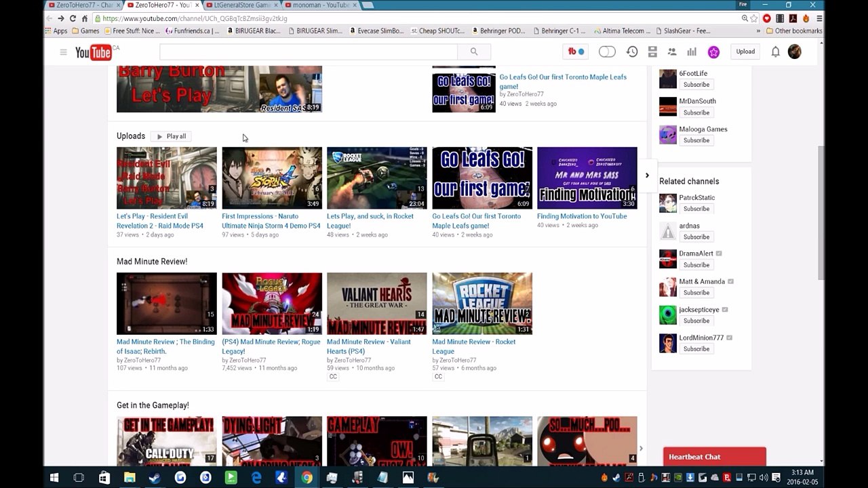This screenshot has height=488, width=868.
Task: Open the Other bookmarks folder
Action: tap(794, 30)
